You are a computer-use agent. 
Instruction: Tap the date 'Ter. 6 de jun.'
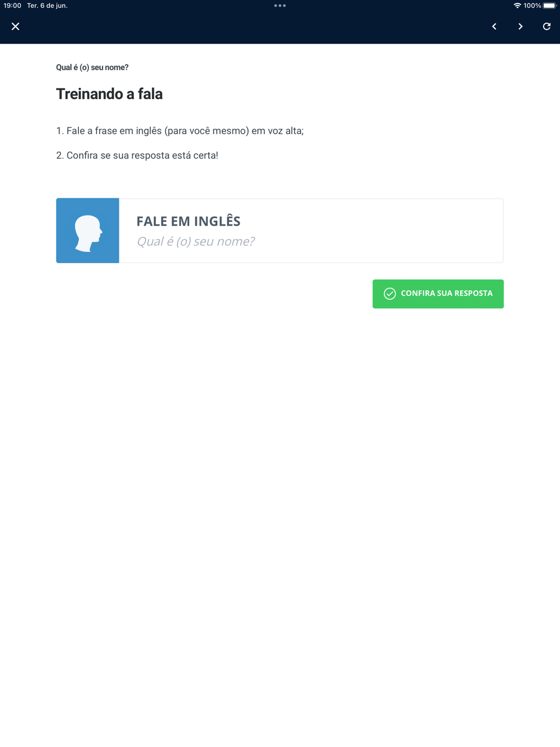pyautogui.click(x=48, y=6)
